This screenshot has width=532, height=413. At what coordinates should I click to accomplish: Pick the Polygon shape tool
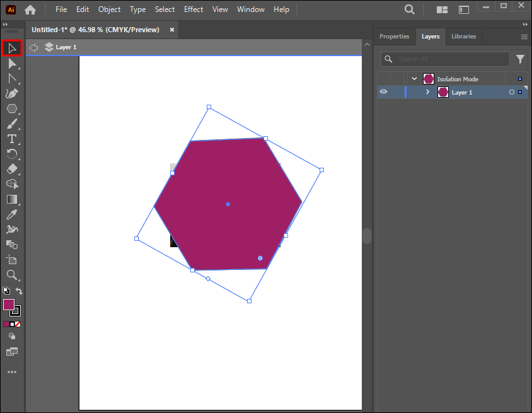coord(11,108)
